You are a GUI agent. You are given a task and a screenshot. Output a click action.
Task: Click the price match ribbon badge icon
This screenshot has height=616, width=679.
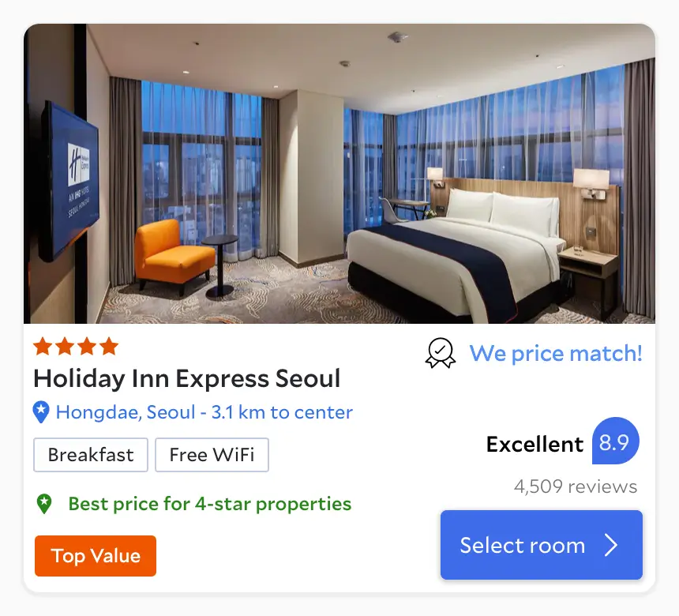click(441, 353)
